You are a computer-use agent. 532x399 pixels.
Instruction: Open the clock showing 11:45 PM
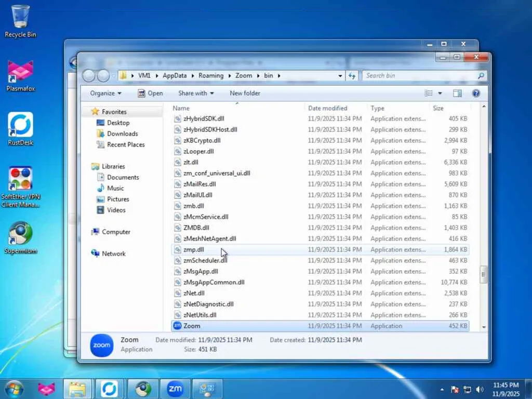[506, 389]
